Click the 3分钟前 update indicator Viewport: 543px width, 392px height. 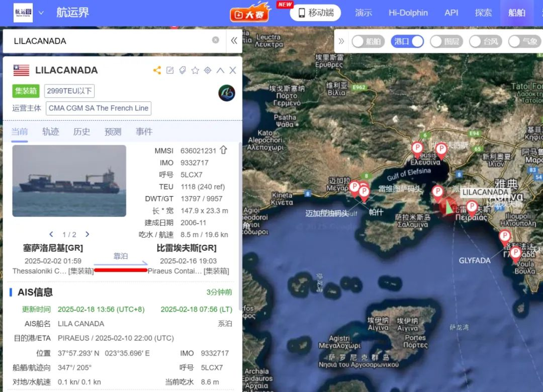point(219,292)
